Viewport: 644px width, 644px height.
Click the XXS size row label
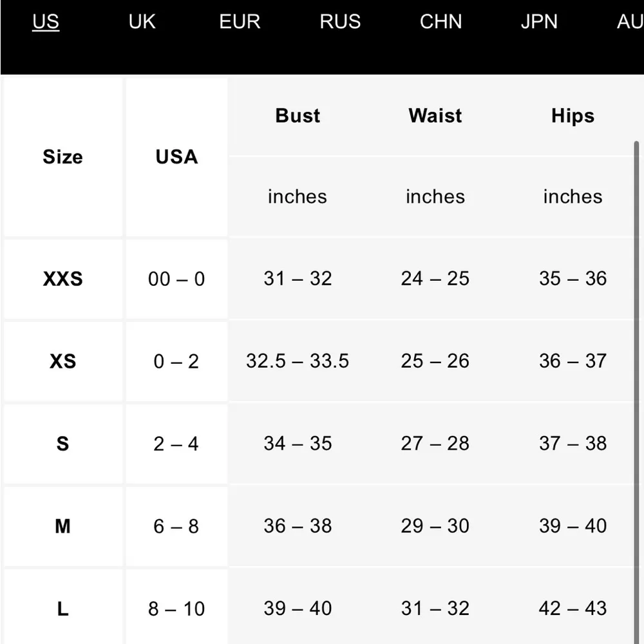[62, 279]
